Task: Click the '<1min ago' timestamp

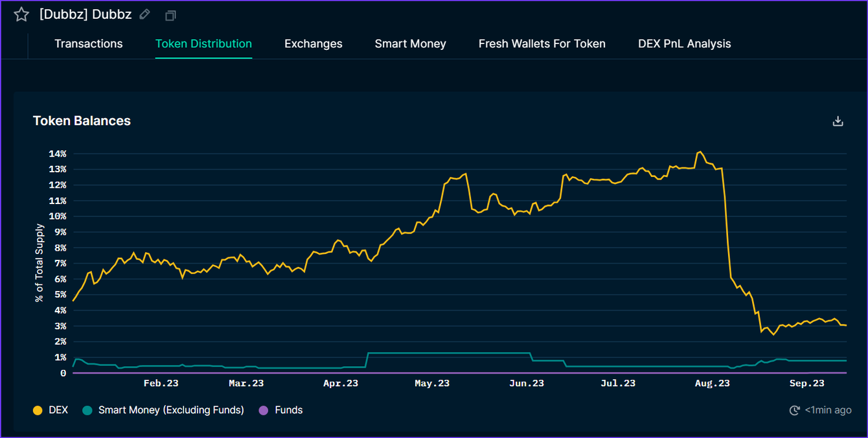Action: (x=828, y=410)
